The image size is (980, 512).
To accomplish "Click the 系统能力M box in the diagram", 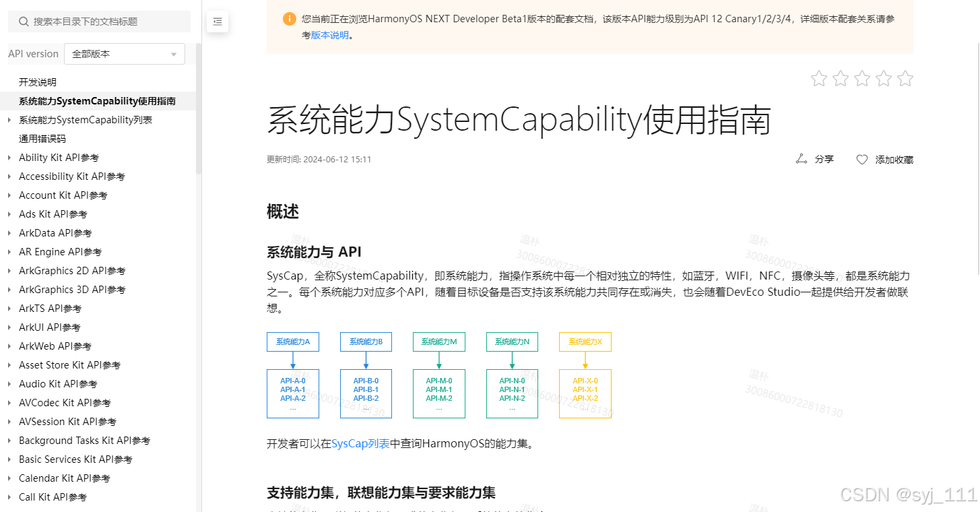I will pos(439,342).
